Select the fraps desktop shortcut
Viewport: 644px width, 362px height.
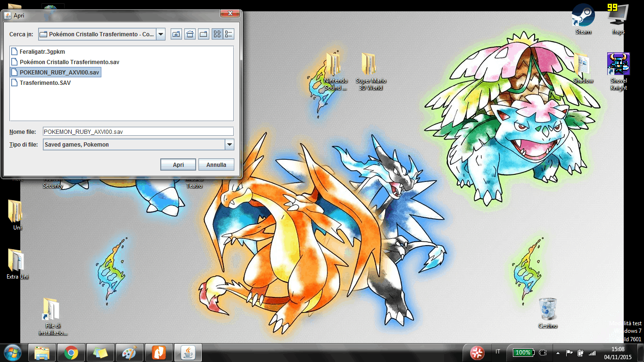[618, 19]
